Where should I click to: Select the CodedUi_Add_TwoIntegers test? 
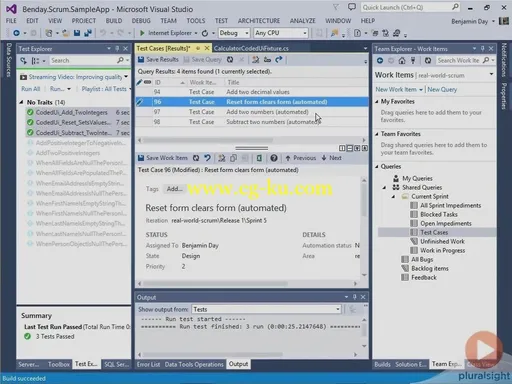click(78, 112)
